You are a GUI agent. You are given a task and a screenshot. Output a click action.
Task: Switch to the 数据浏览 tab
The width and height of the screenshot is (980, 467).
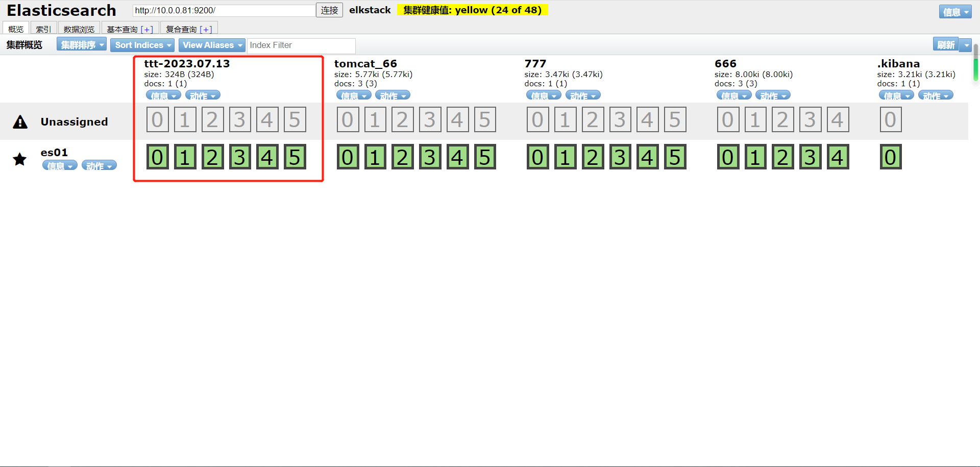click(x=79, y=29)
